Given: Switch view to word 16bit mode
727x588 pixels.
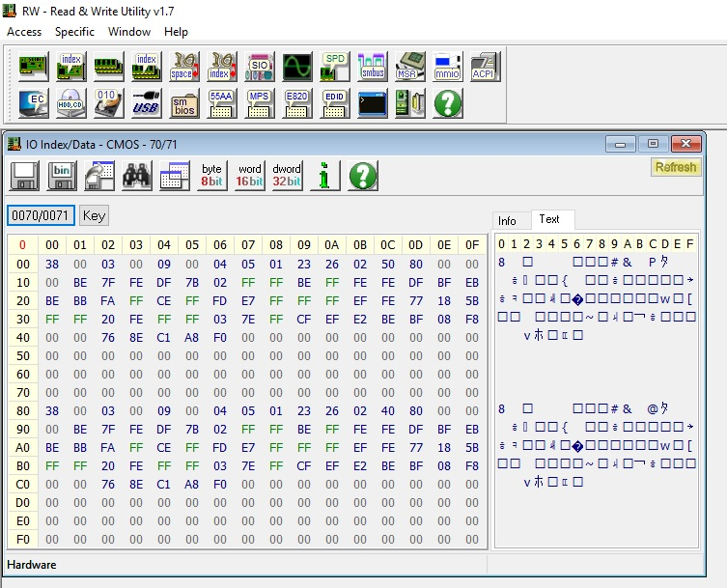Looking at the screenshot, I should click(249, 176).
